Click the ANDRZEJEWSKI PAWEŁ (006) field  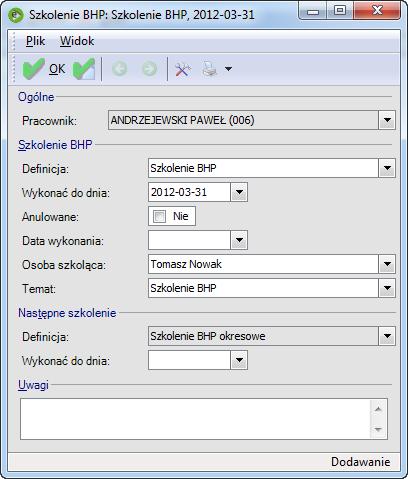[244, 120]
